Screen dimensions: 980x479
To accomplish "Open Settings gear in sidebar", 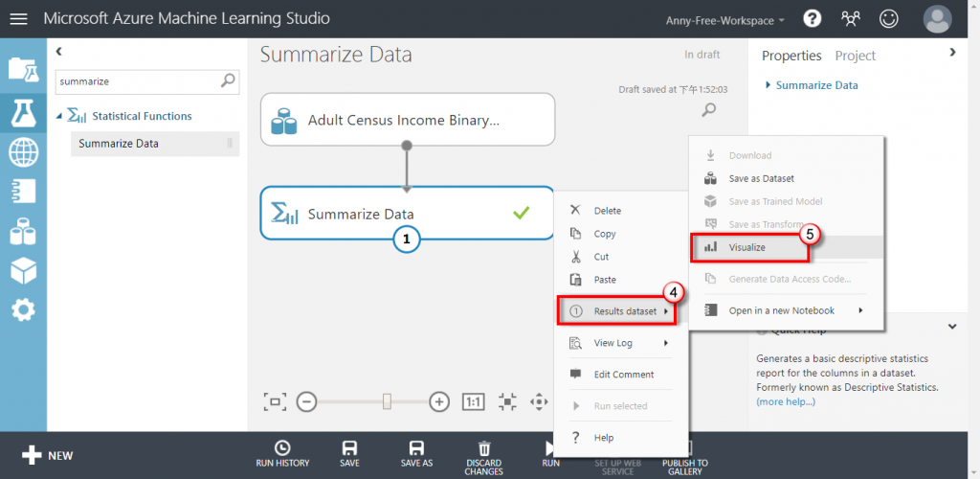I will [23, 310].
